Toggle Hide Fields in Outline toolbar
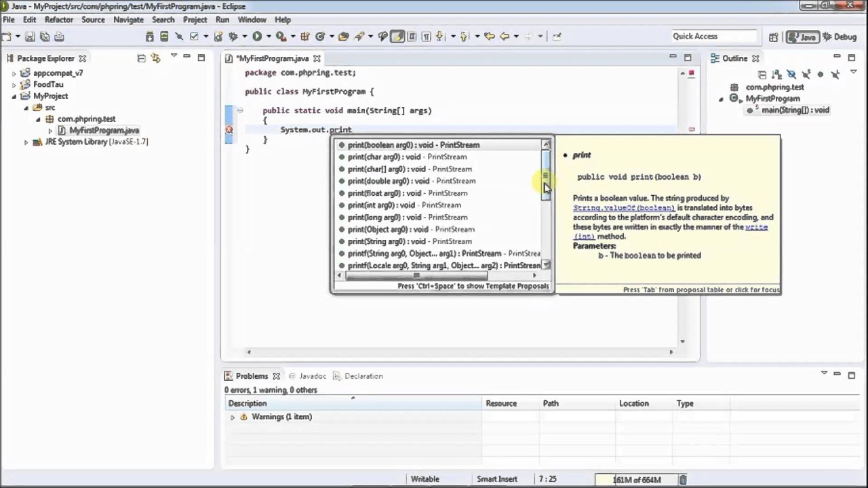The image size is (868, 488). (791, 75)
